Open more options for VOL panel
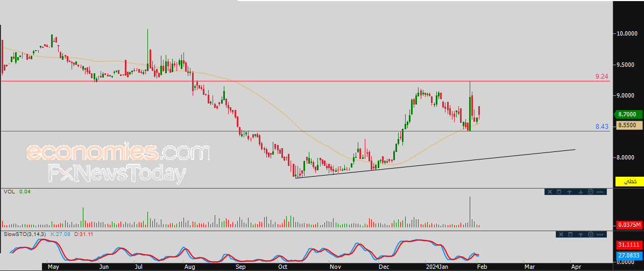This screenshot has width=644, height=271. 600,192
